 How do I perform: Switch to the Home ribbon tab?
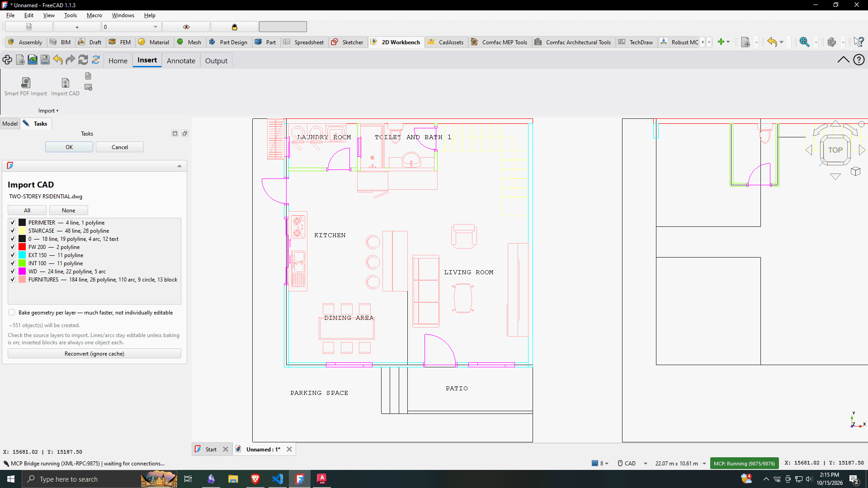tap(118, 61)
